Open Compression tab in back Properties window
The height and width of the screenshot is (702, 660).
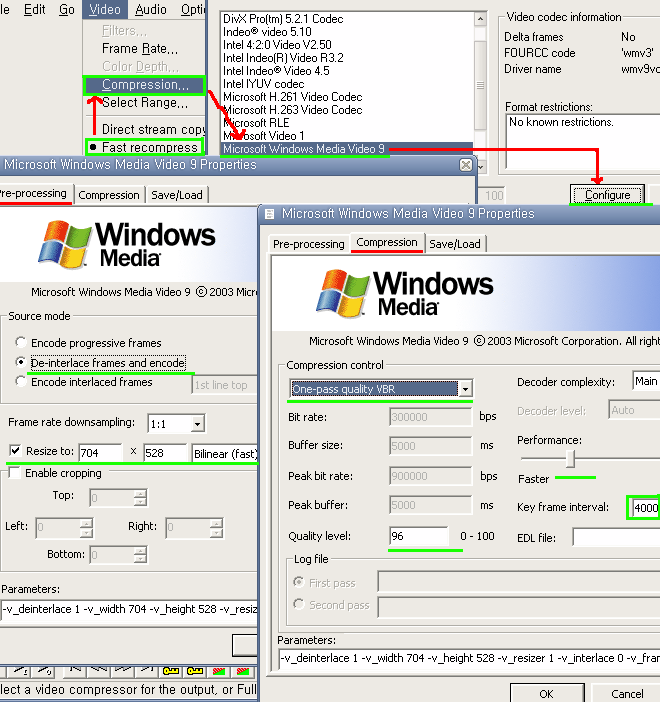tap(109, 195)
